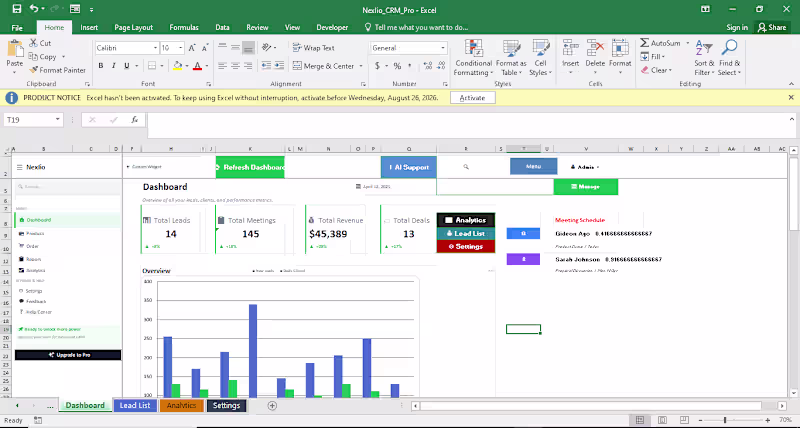Click the Paste clipboard icon
Viewport: 800px width, 428px height.
[x=15, y=49]
